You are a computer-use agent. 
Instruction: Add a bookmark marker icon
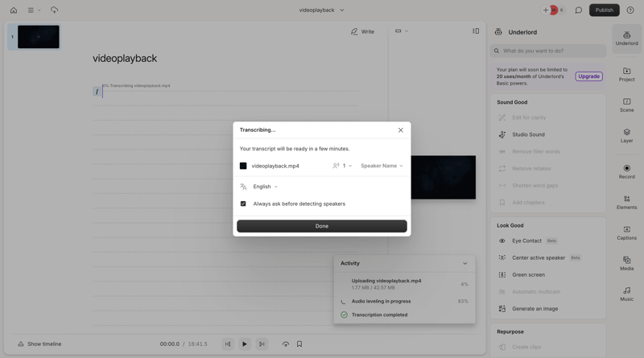(x=299, y=344)
